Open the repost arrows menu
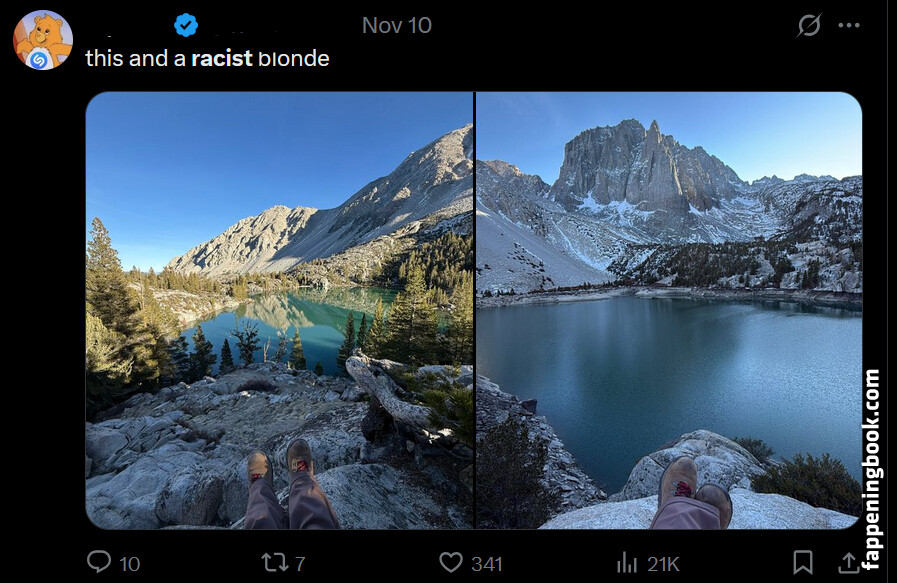The width and height of the screenshot is (897, 583). tap(274, 562)
